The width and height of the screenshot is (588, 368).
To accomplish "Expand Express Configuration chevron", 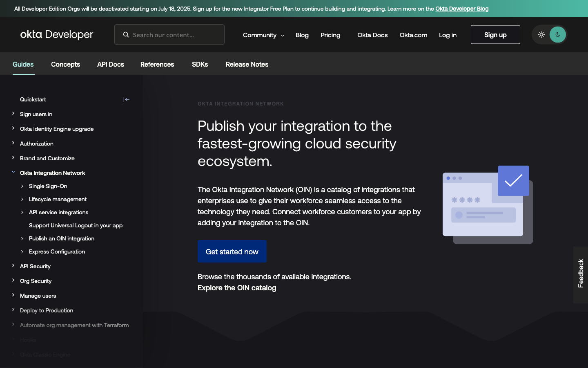I will (x=22, y=252).
